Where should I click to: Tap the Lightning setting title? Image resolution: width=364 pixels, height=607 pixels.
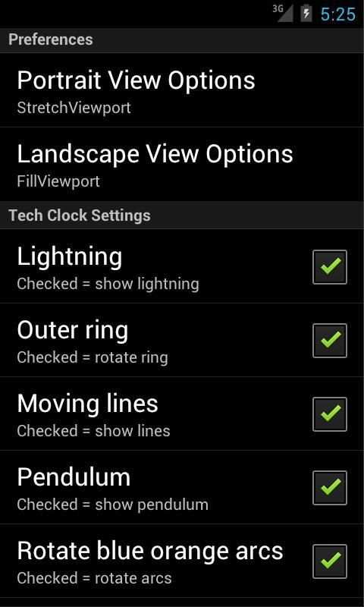tap(70, 257)
